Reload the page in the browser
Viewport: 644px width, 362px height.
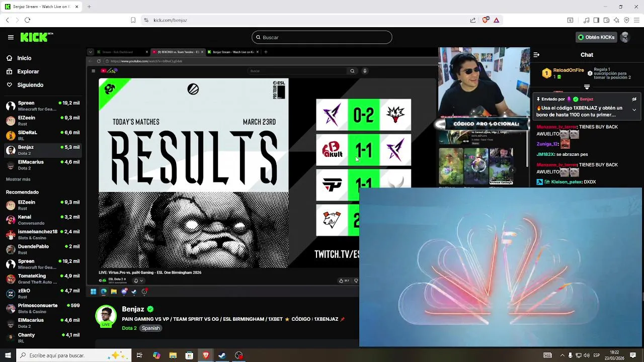coord(27,20)
